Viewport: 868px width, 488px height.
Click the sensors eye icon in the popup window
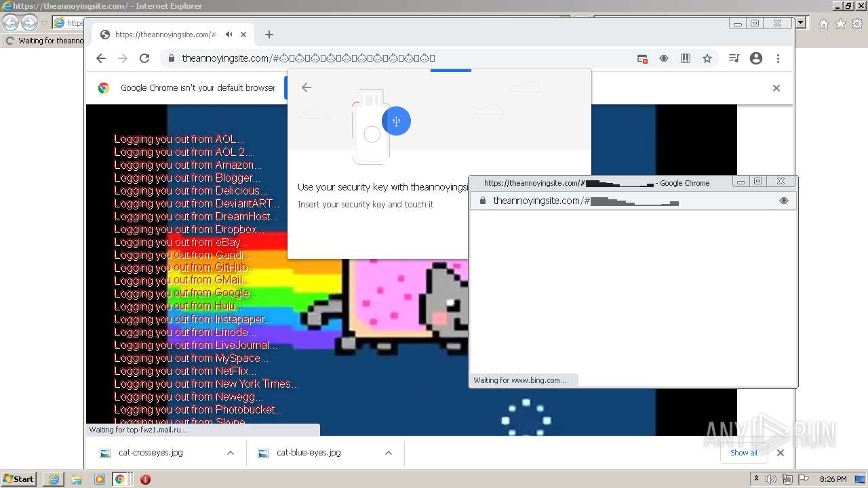point(784,201)
